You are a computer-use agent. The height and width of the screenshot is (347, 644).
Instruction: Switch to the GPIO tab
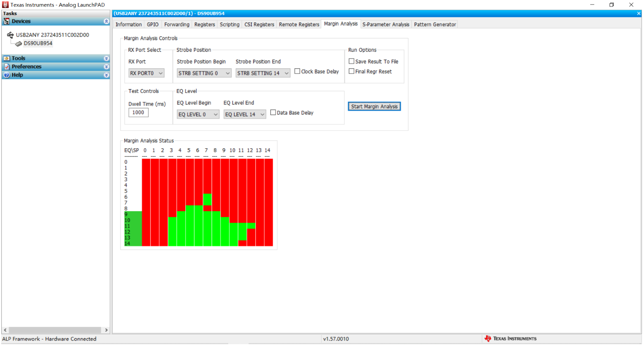pos(153,25)
